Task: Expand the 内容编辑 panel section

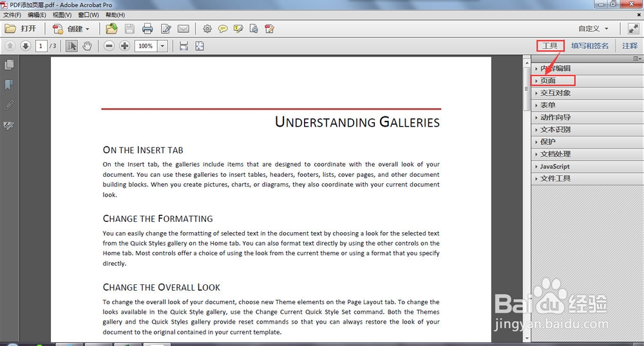Action: point(587,68)
